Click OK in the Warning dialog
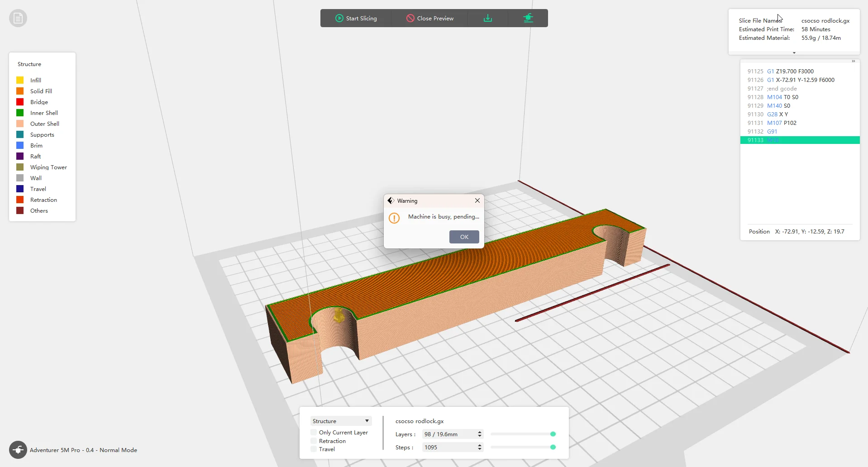 coord(464,237)
